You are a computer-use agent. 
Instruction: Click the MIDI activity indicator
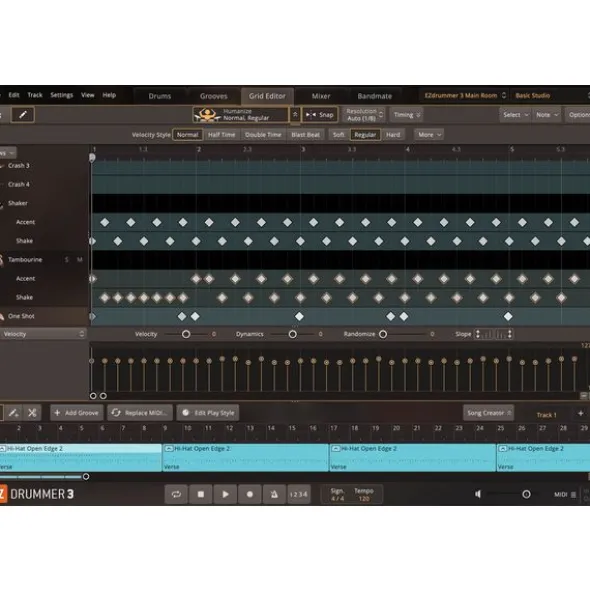coord(573,495)
